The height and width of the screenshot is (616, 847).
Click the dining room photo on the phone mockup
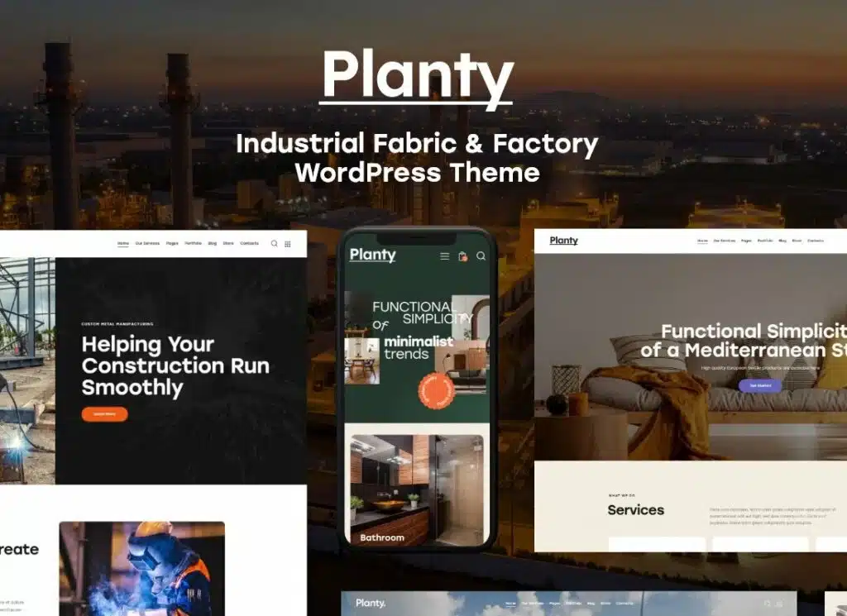[x=362, y=361]
